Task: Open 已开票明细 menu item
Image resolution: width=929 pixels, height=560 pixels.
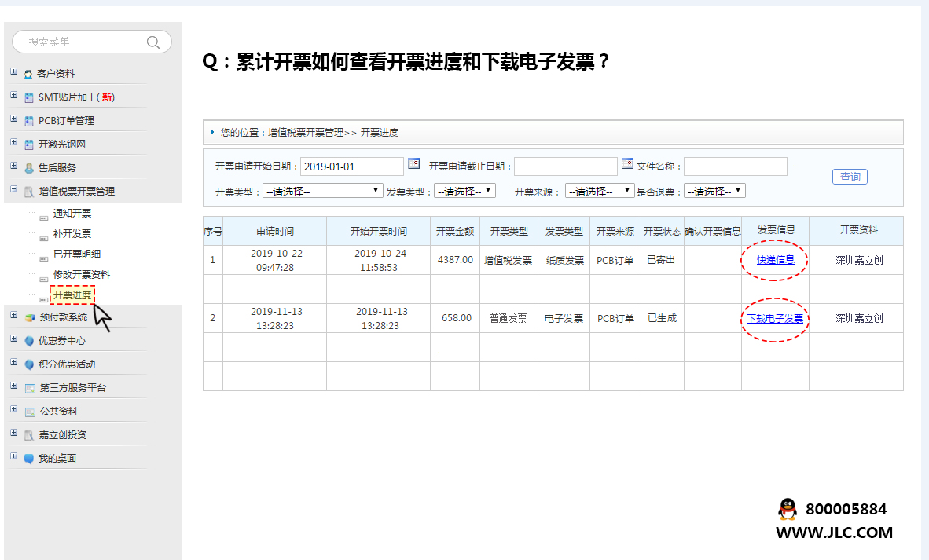Action: (77, 254)
